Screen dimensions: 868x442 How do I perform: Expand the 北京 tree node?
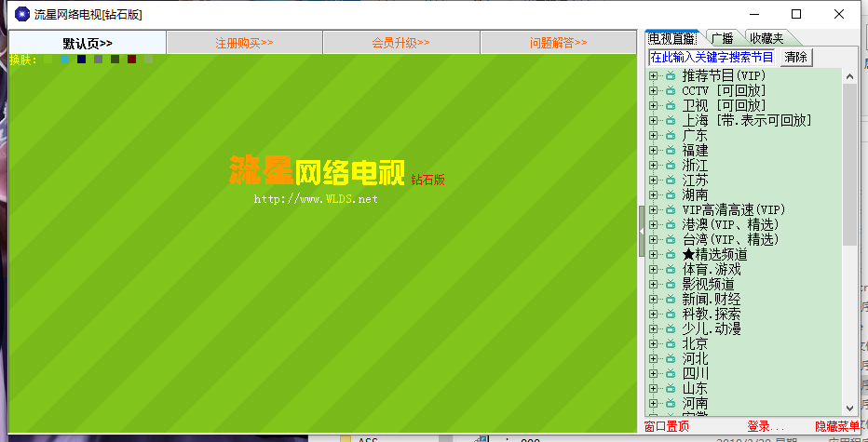pos(653,343)
